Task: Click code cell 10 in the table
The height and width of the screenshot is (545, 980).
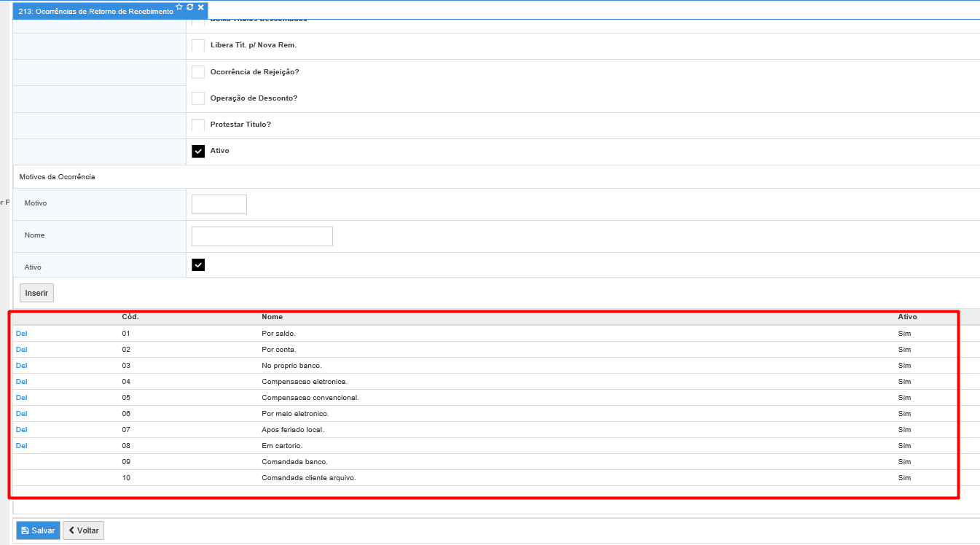Action: [126, 477]
